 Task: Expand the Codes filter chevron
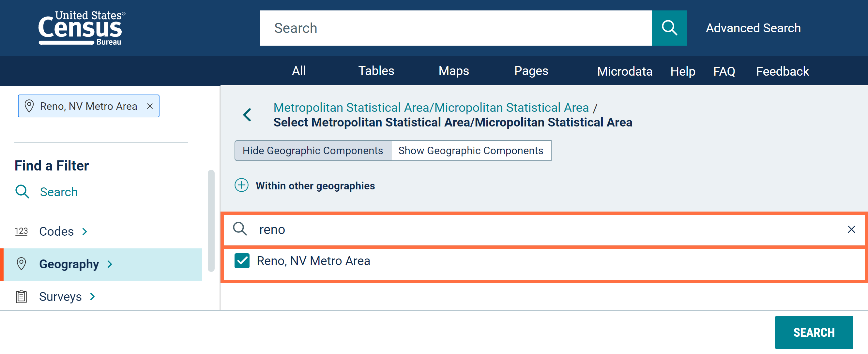pyautogui.click(x=85, y=231)
